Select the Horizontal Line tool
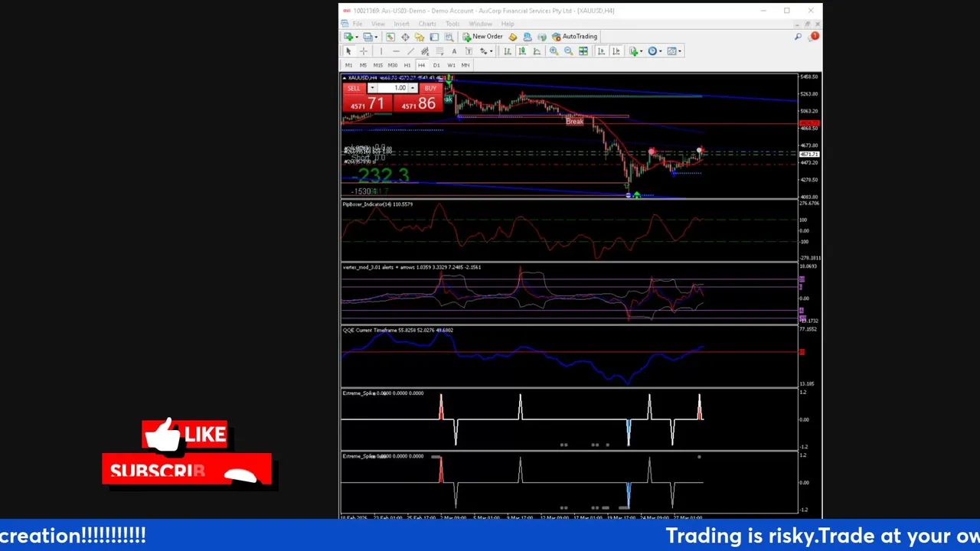 coord(396,51)
